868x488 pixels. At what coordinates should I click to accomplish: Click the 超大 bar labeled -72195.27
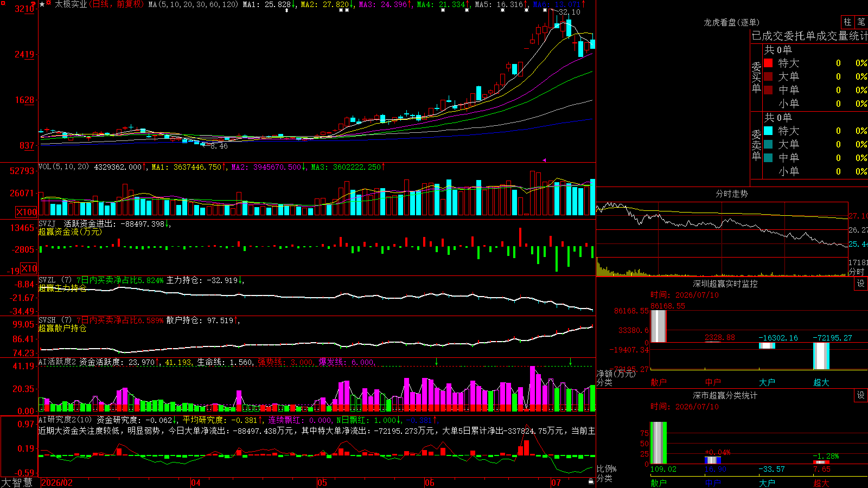point(821,356)
